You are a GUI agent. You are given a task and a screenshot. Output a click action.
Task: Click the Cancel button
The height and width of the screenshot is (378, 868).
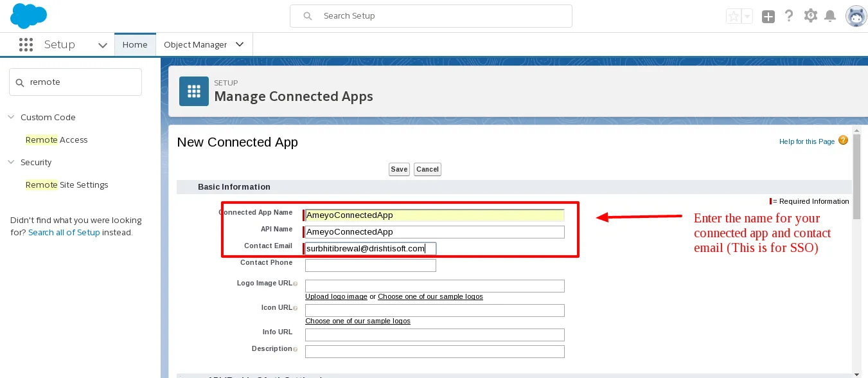click(x=427, y=169)
